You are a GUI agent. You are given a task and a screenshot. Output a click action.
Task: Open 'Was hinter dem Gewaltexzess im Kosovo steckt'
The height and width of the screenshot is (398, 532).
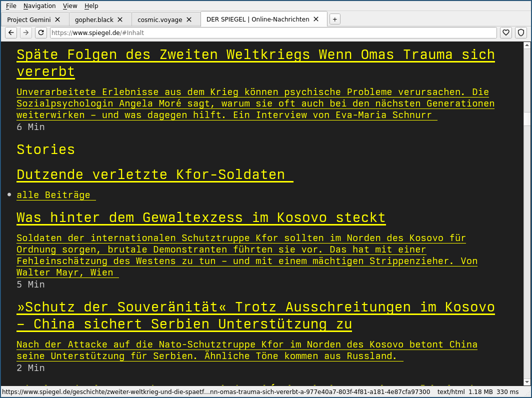[x=201, y=217]
